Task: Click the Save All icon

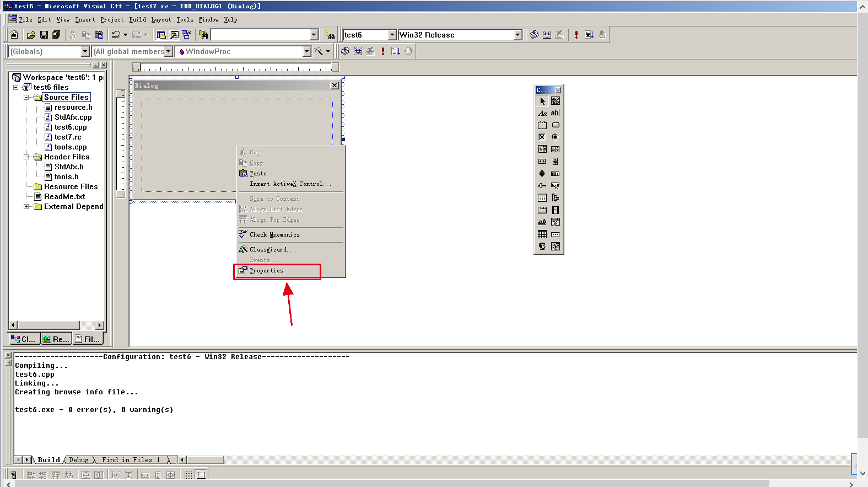Action: [x=56, y=35]
